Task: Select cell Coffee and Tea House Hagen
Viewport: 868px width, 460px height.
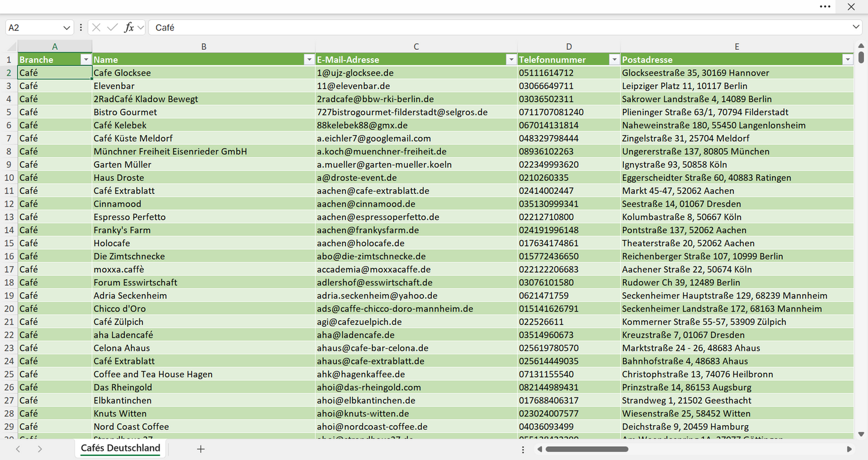Action: click(x=204, y=374)
